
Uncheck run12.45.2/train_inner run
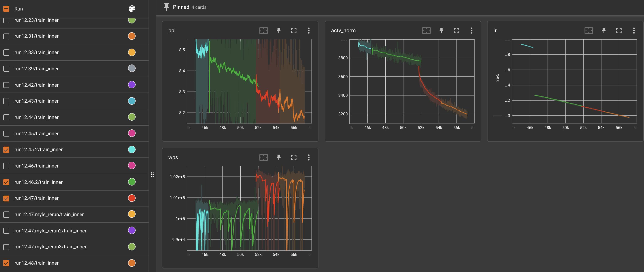pyautogui.click(x=6, y=150)
